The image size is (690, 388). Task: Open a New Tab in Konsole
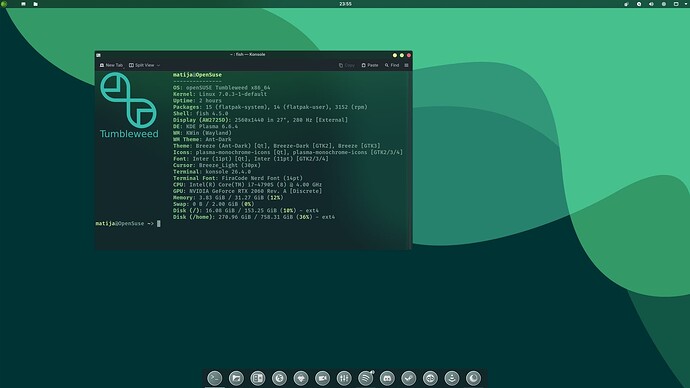pos(111,65)
